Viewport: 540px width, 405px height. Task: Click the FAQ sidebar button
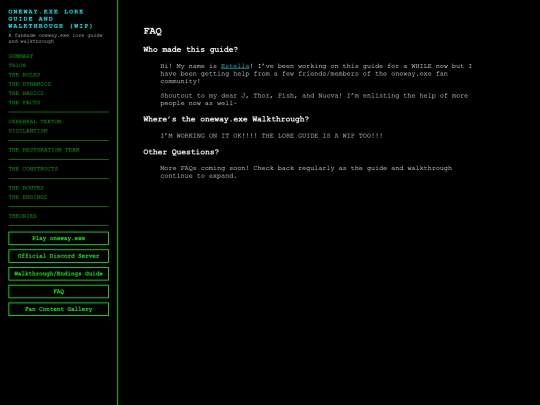pos(59,291)
